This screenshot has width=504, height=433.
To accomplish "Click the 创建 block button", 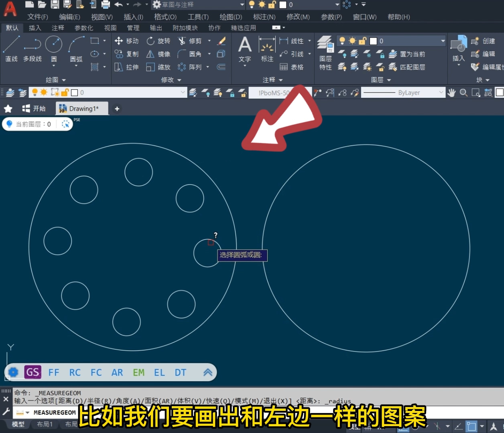I will 486,40.
